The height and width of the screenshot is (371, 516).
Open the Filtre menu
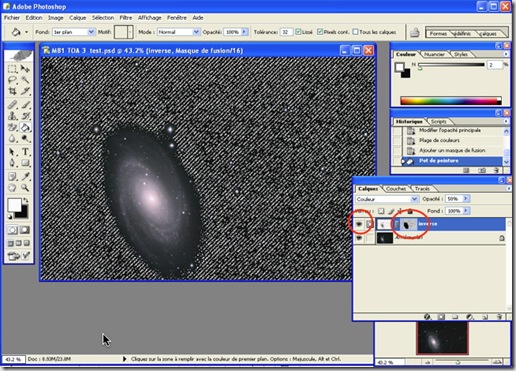(126, 18)
